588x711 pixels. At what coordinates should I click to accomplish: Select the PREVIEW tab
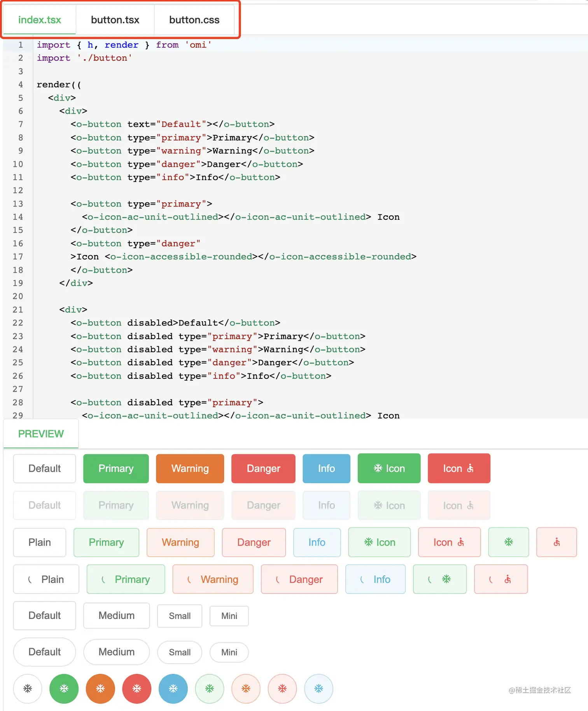click(x=41, y=434)
